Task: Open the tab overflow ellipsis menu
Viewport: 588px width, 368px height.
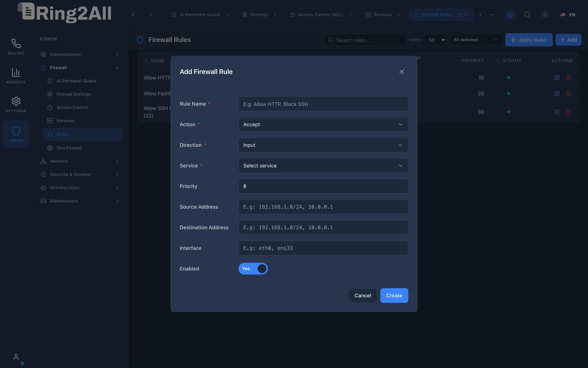Action: (x=492, y=15)
